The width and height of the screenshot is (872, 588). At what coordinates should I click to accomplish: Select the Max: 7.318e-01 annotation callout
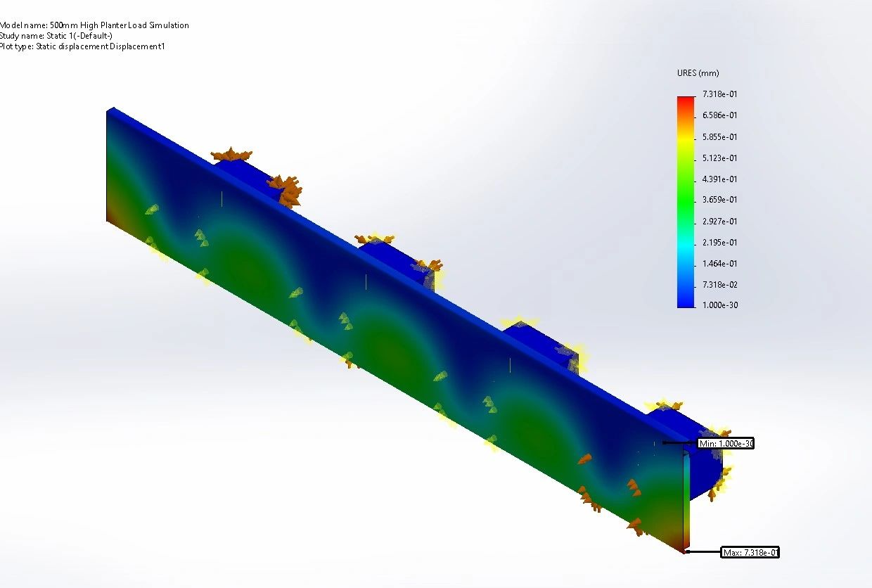750,552
